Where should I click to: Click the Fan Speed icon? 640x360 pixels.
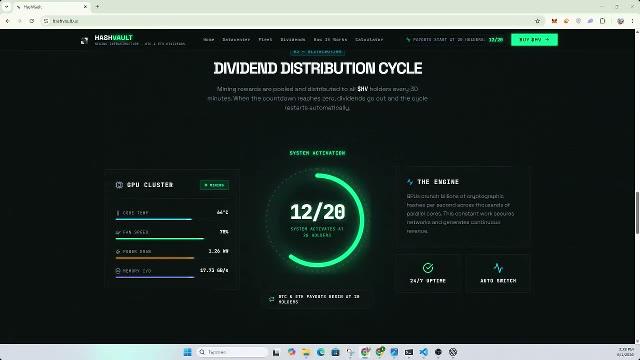pyautogui.click(x=118, y=232)
